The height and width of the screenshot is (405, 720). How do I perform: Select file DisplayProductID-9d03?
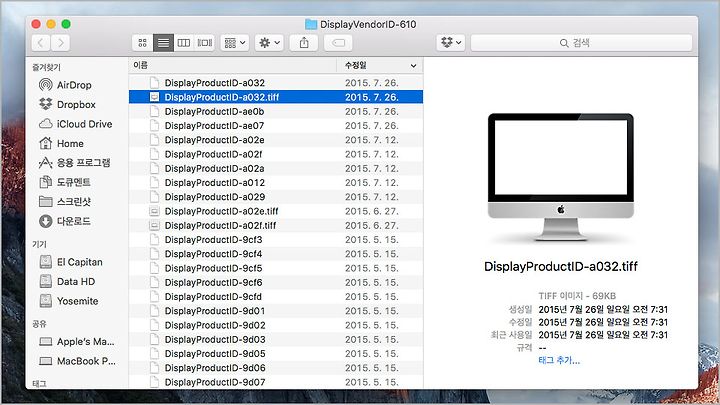pos(276,339)
